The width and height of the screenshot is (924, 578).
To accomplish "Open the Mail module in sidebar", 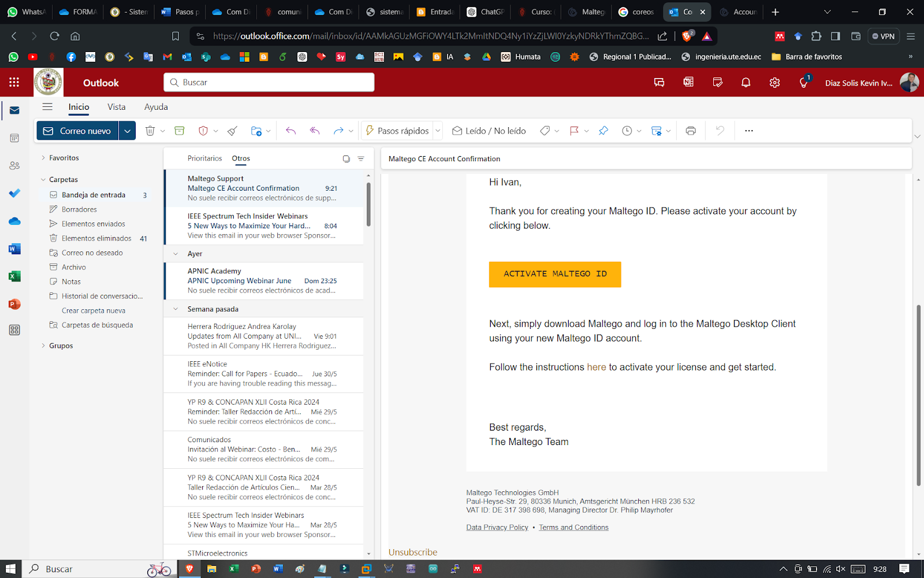I will (14, 110).
